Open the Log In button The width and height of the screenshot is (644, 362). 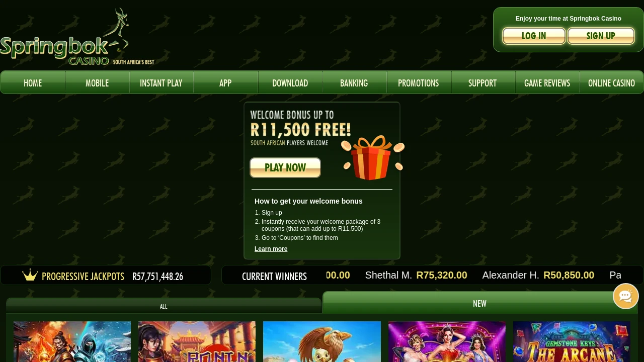pyautogui.click(x=534, y=36)
